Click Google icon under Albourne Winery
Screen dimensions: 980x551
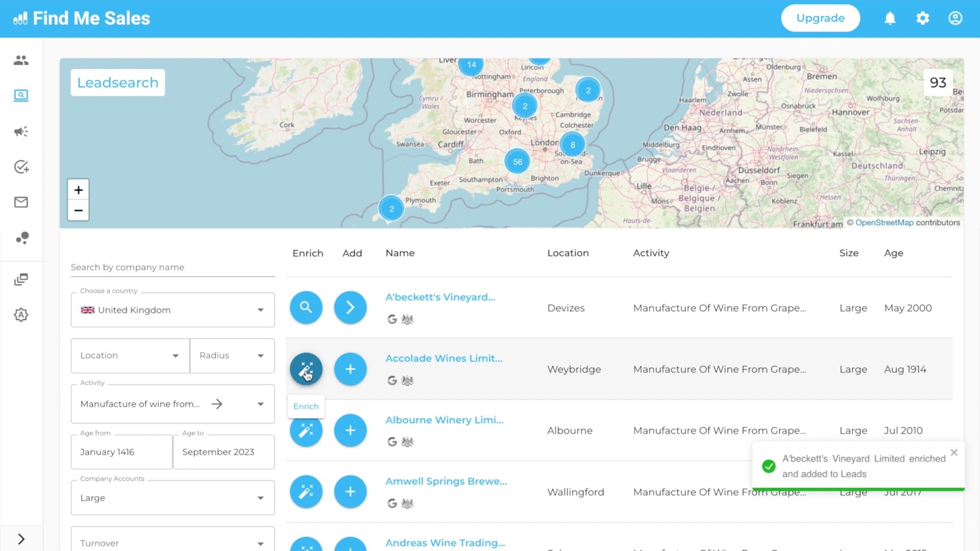point(392,442)
